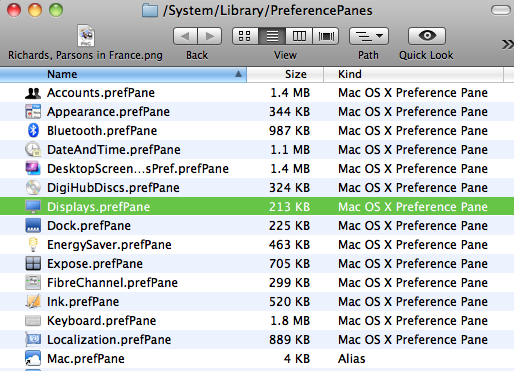
Task: Select the Bluetooth.prefPane icon
Action: pyautogui.click(x=33, y=130)
